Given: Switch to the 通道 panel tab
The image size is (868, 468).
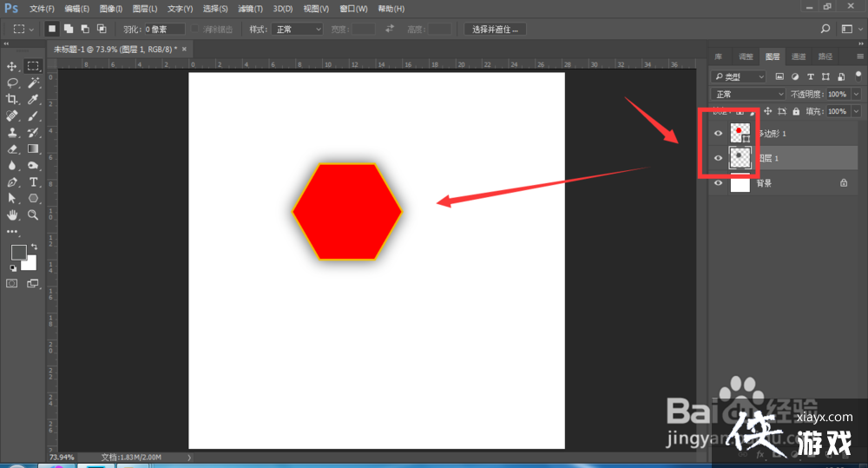Looking at the screenshot, I should pos(799,56).
